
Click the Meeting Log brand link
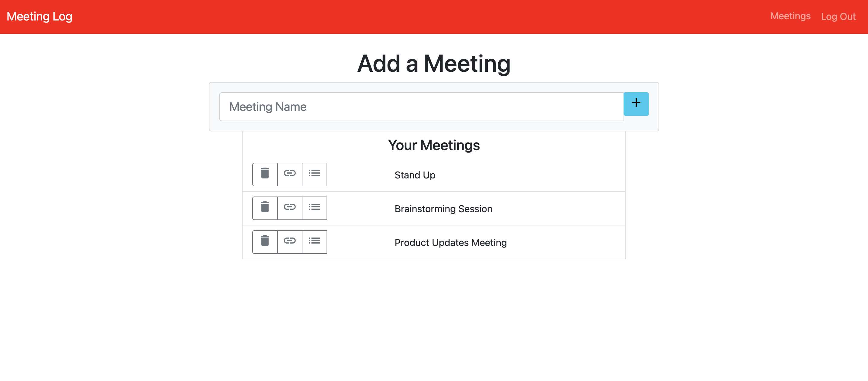(40, 17)
